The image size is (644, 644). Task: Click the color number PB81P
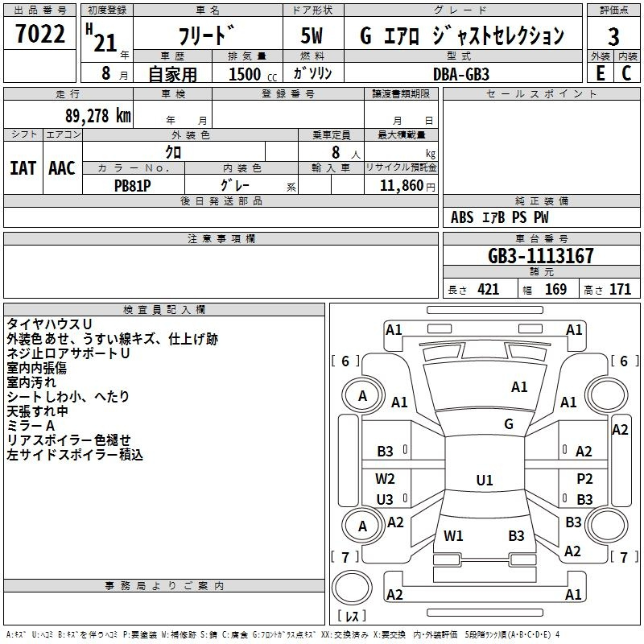pos(132,186)
